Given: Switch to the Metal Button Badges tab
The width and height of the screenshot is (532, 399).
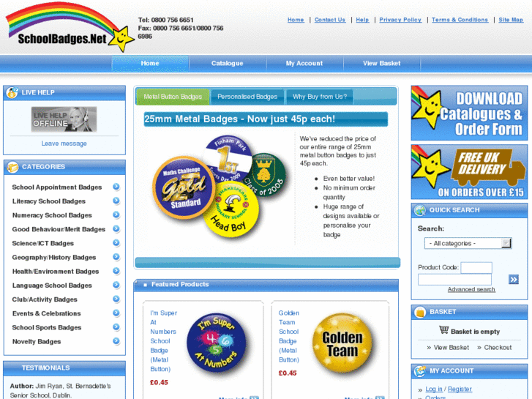Looking at the screenshot, I should [x=173, y=97].
